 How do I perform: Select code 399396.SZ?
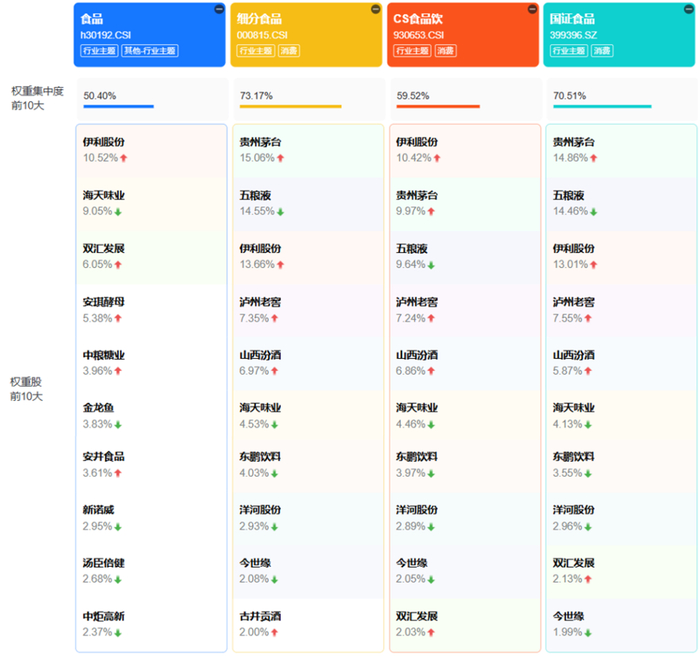pyautogui.click(x=574, y=35)
